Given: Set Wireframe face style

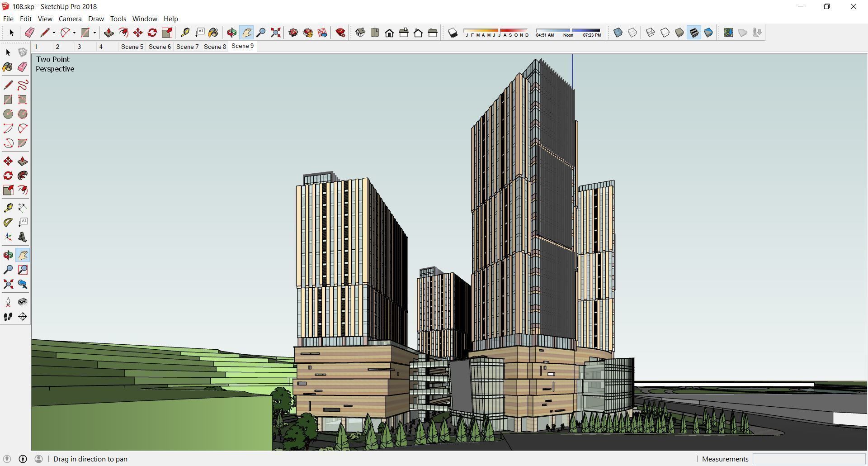Looking at the screenshot, I should [x=651, y=33].
